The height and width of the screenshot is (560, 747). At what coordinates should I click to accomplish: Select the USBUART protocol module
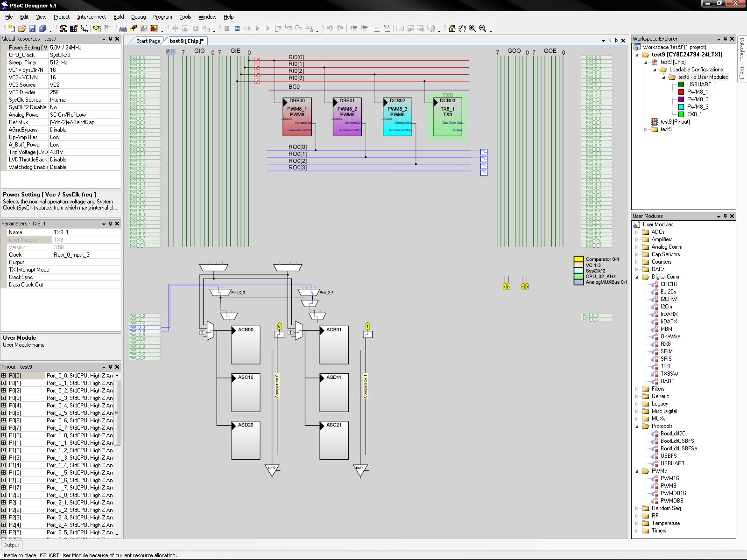click(x=672, y=463)
